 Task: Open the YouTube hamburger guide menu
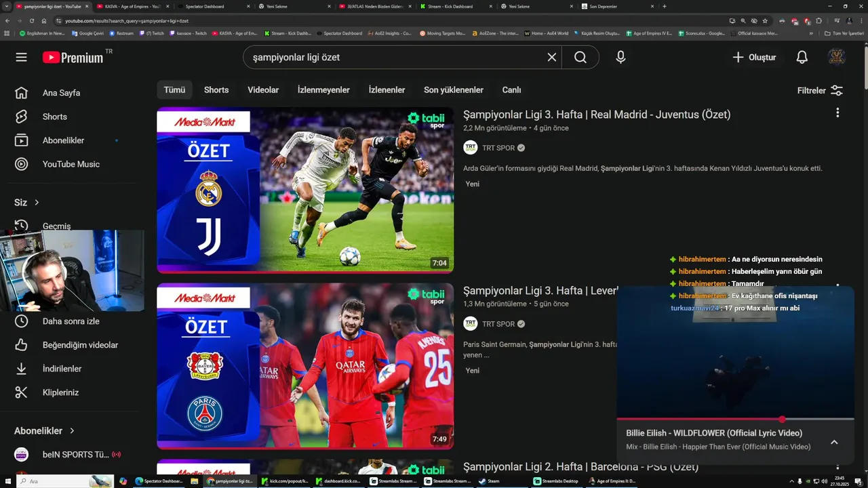pos(21,57)
